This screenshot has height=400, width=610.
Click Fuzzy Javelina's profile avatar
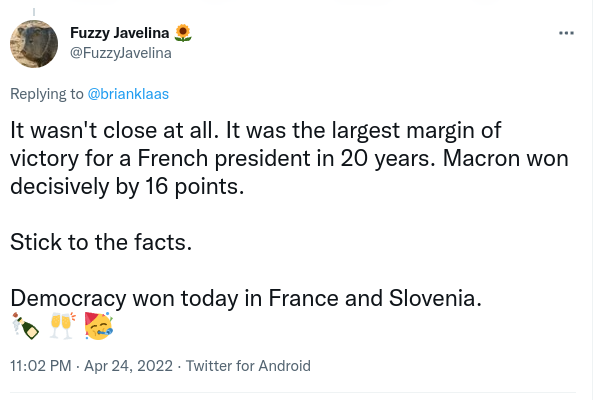[34, 44]
